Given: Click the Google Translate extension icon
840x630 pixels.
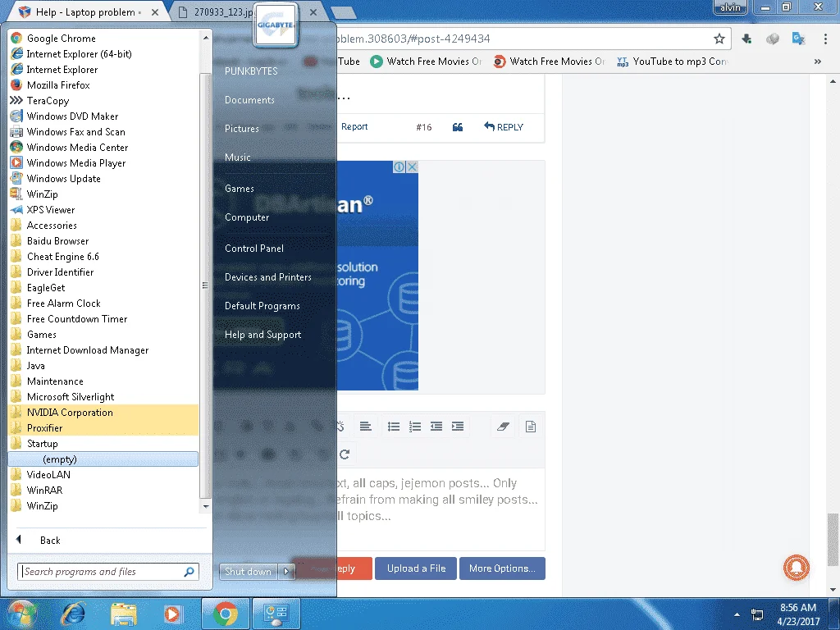Looking at the screenshot, I should (798, 39).
